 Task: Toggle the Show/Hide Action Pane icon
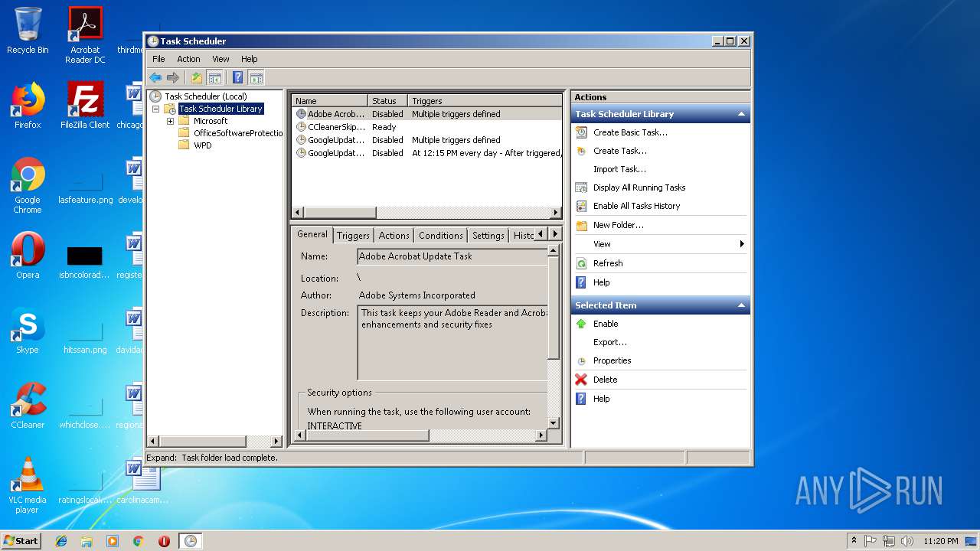tap(256, 77)
